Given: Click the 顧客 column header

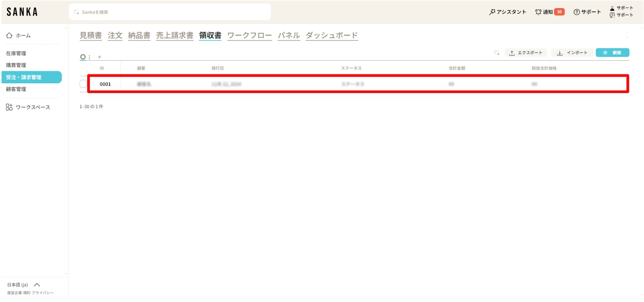Looking at the screenshot, I should click(x=141, y=68).
